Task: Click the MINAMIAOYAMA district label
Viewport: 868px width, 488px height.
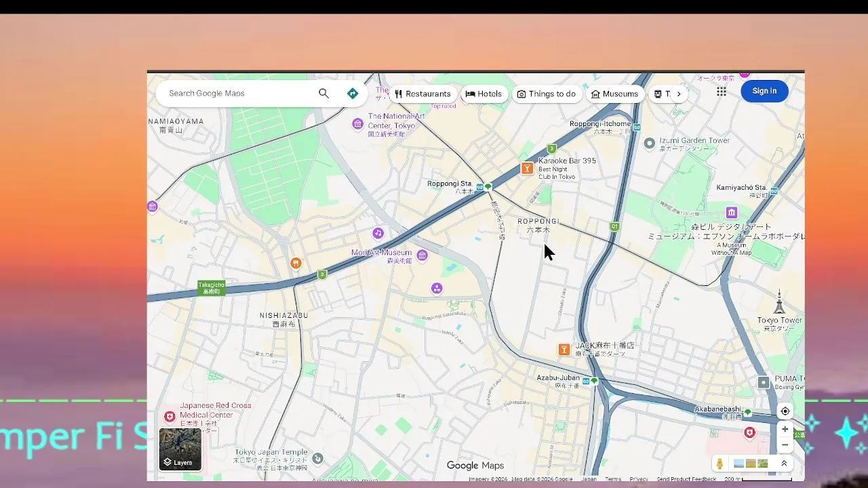Action: pyautogui.click(x=176, y=121)
